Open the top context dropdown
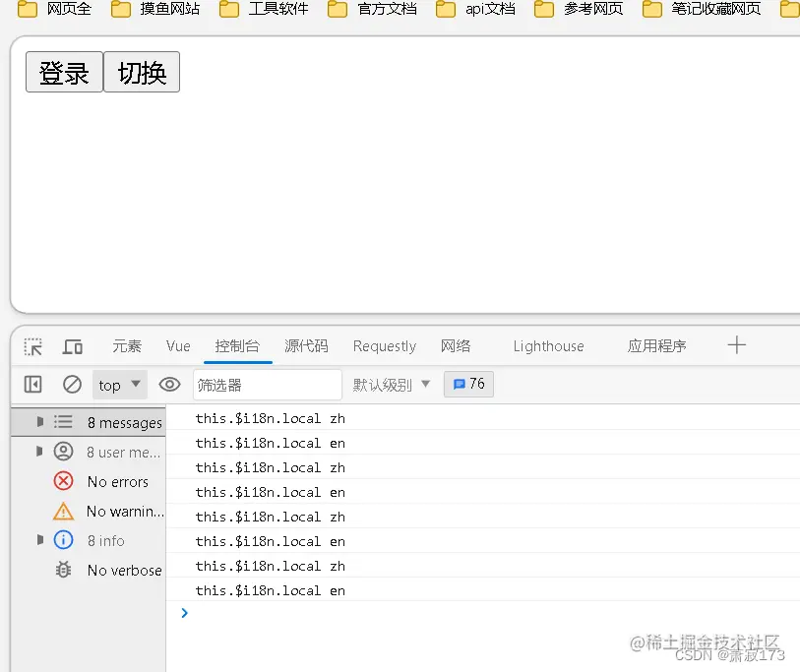 click(x=120, y=385)
